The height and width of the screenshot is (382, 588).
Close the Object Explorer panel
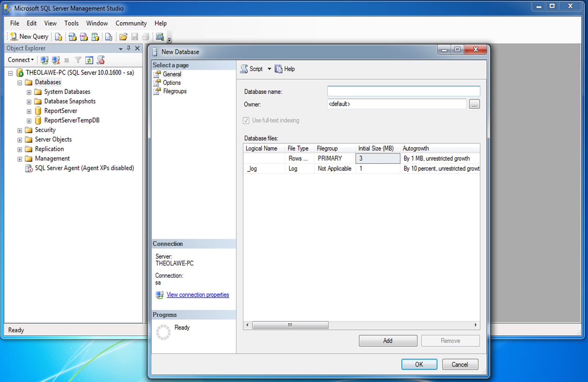pyautogui.click(x=137, y=48)
